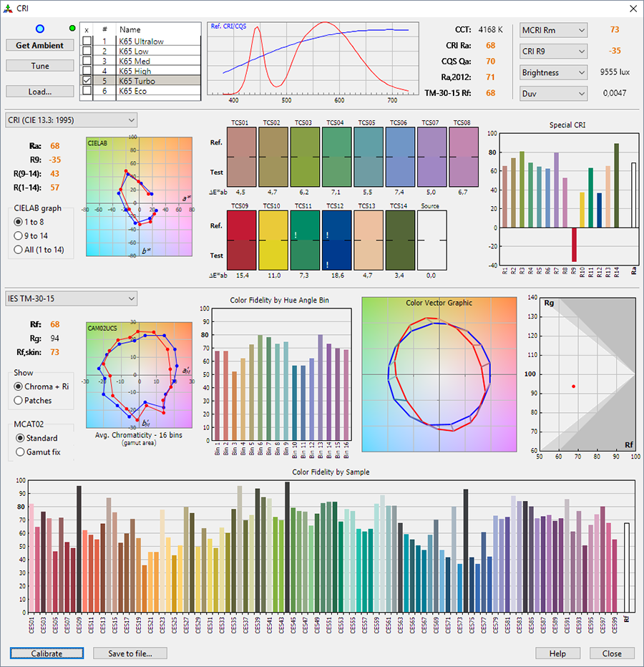Open the IES TM-30-15 method dropdown

(x=71, y=298)
